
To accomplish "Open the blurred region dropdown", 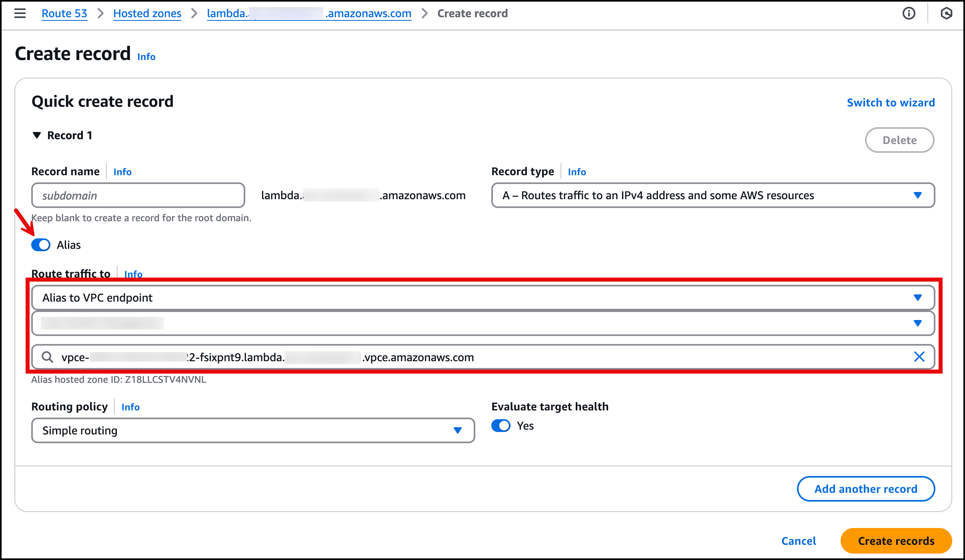I will (x=483, y=323).
